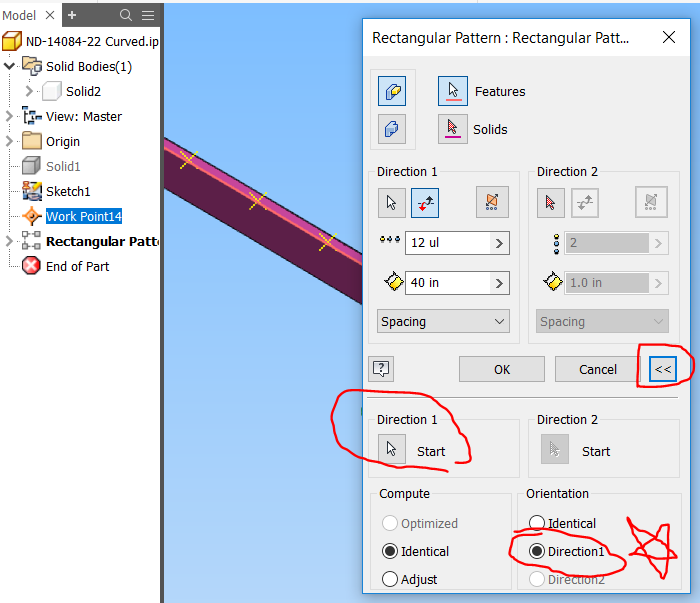Select Solid1 label in the browser
The width and height of the screenshot is (700, 603).
(x=63, y=166)
